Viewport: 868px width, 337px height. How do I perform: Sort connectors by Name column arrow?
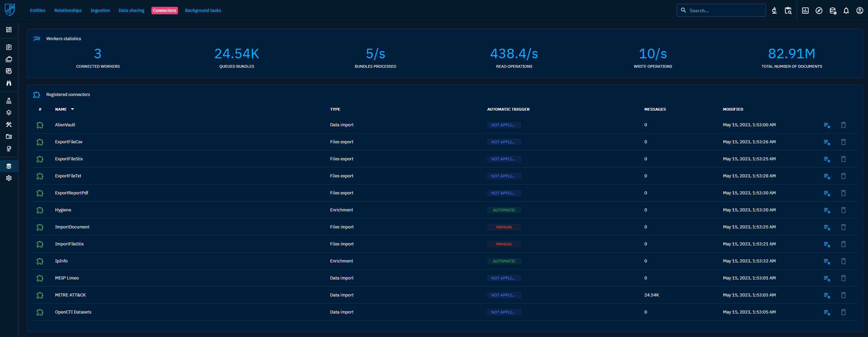point(72,109)
